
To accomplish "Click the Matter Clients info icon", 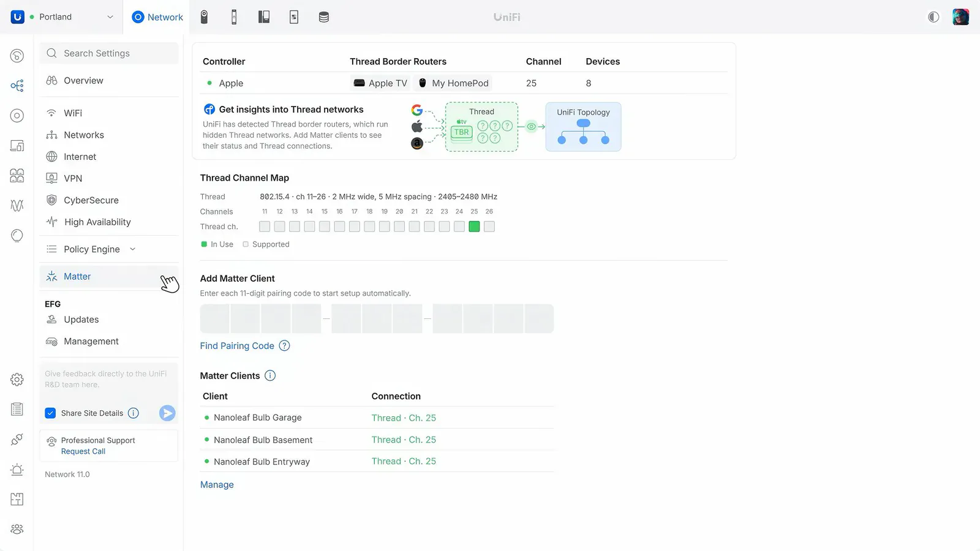I will 270,376.
